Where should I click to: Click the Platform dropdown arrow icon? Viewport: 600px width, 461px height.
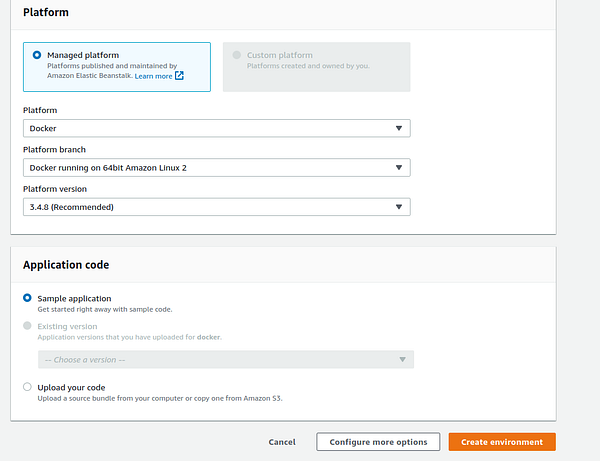399,128
